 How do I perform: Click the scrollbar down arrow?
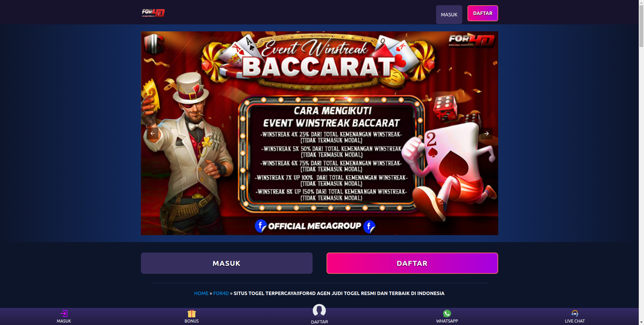click(641, 323)
